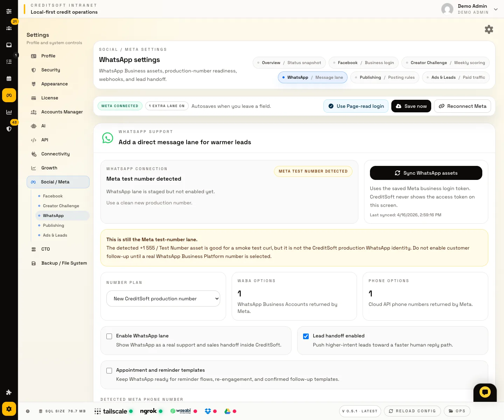Image resolution: width=504 pixels, height=420 pixels.
Task: Open the chat bubble widget
Action: 485,392
